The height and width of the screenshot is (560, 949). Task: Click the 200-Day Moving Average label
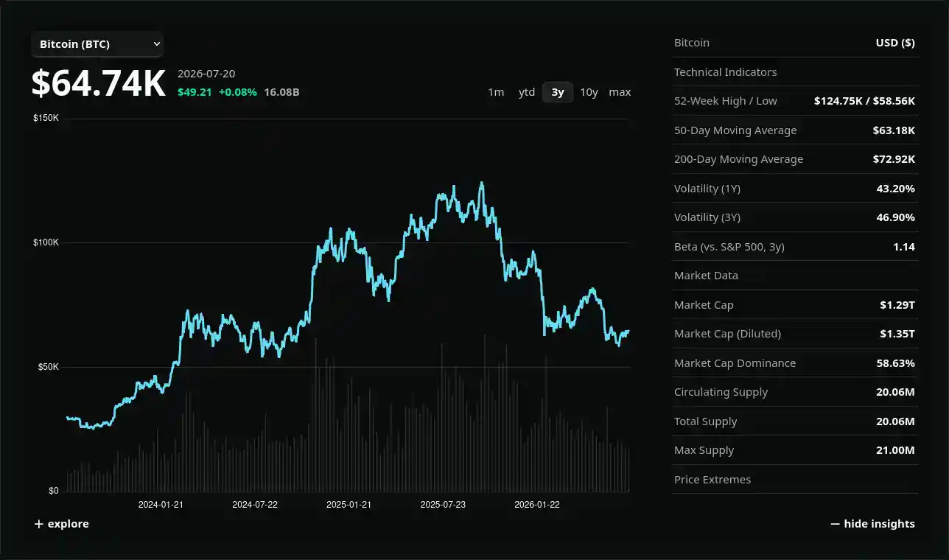tap(739, 159)
